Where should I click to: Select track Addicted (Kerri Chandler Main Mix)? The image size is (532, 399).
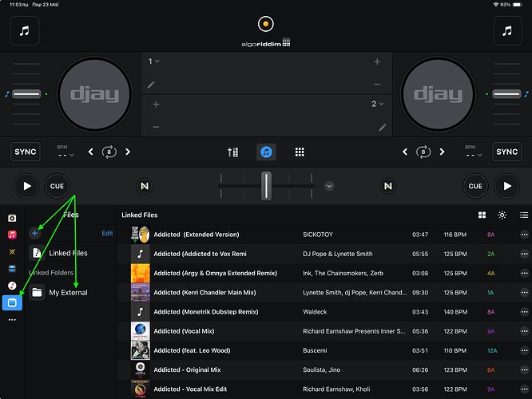324,292
